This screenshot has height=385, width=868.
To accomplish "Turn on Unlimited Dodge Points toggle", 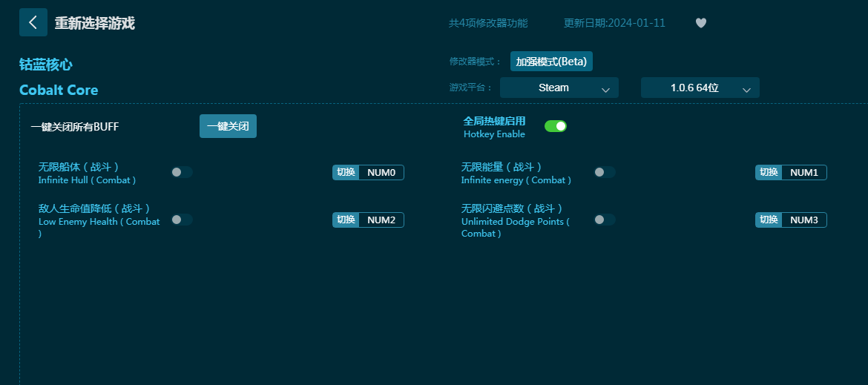I will tap(604, 220).
